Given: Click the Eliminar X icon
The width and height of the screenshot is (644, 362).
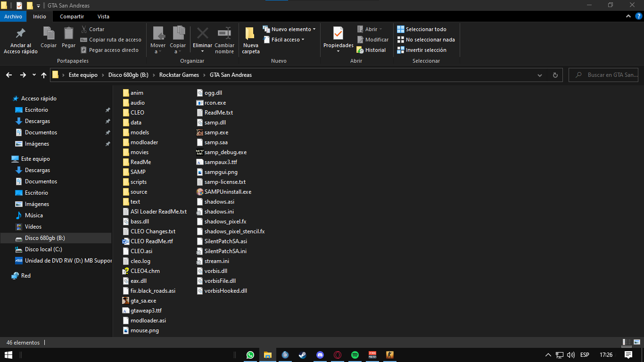Looking at the screenshot, I should tap(203, 33).
